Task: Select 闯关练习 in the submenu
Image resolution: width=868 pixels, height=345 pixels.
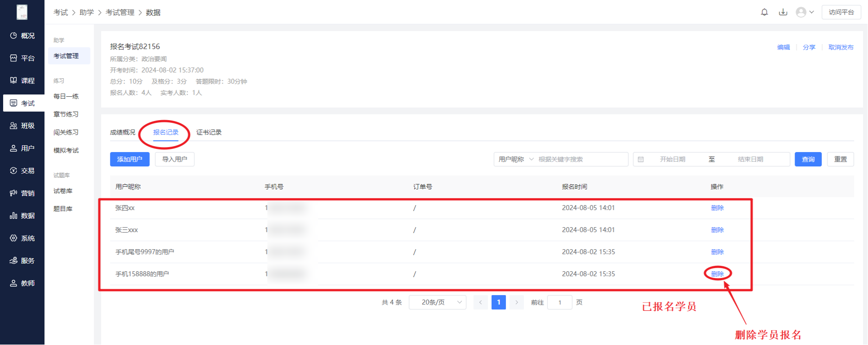Action: point(66,132)
